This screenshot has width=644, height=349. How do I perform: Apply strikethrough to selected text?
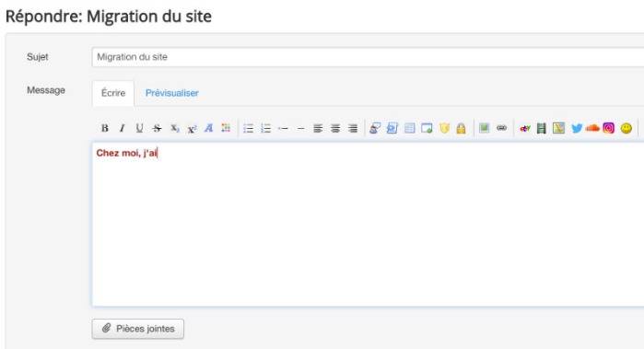157,128
